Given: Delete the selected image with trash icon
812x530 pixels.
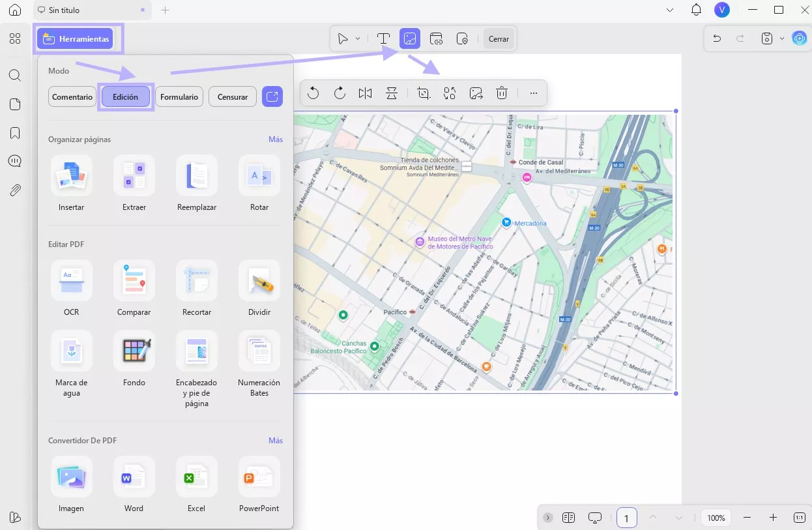Looking at the screenshot, I should pyautogui.click(x=502, y=93).
